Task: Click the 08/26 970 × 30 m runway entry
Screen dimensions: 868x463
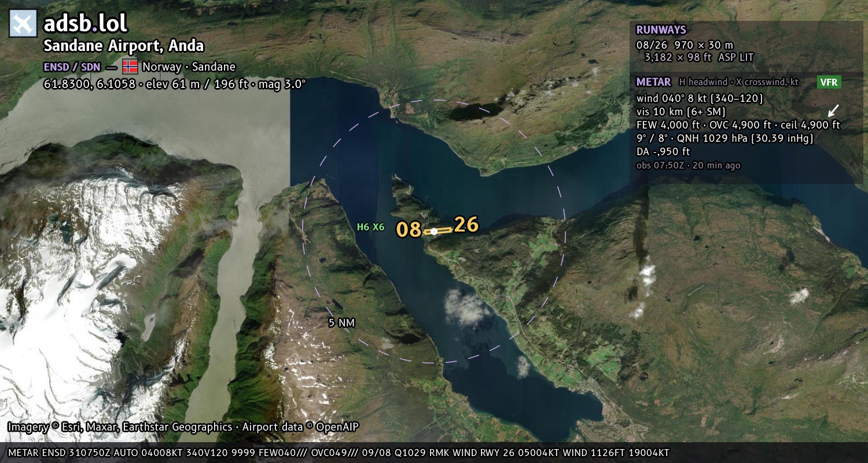Action: pyautogui.click(x=685, y=45)
